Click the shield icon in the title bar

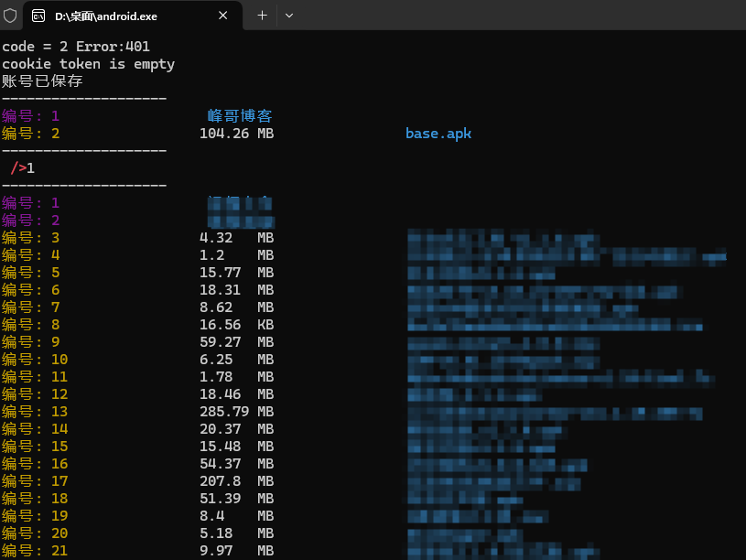click(x=11, y=16)
